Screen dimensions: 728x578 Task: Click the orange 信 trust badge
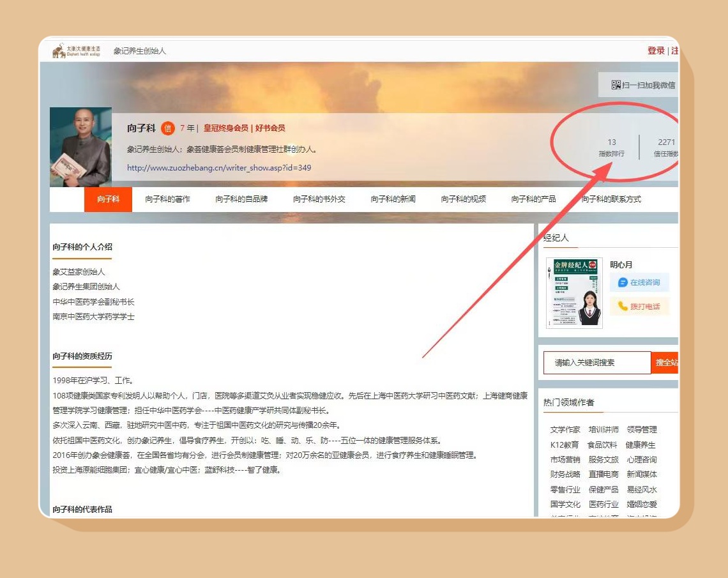(x=167, y=128)
